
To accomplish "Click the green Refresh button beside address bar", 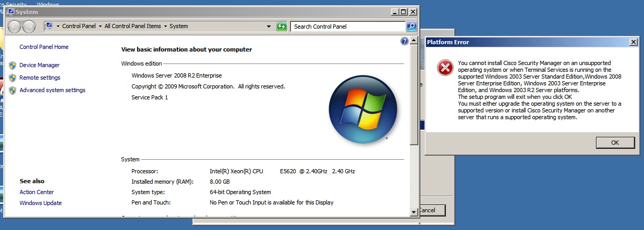I will tap(282, 26).
